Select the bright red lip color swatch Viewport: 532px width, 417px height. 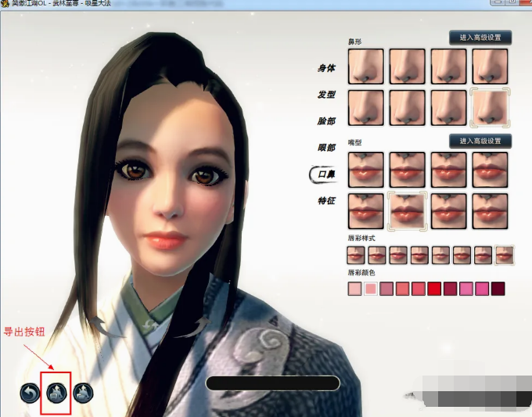click(434, 289)
